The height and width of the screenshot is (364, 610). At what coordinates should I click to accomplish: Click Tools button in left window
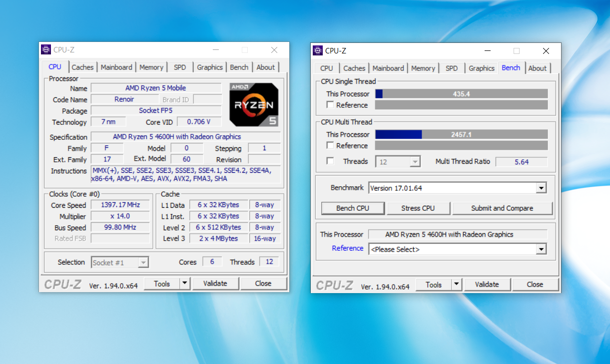pos(162,284)
